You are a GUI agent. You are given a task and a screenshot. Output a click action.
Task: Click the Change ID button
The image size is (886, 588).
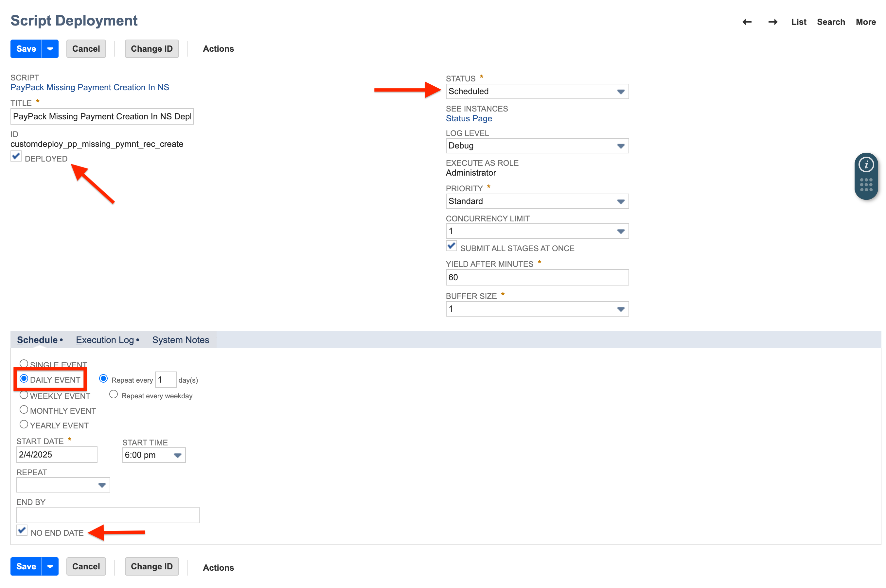151,48
